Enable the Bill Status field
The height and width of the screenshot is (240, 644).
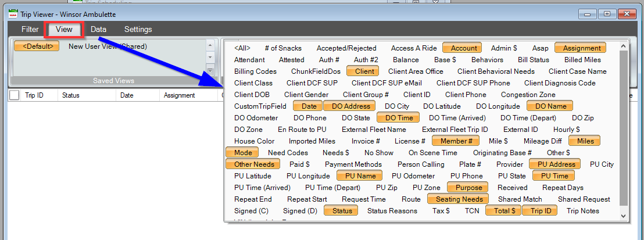tap(534, 60)
